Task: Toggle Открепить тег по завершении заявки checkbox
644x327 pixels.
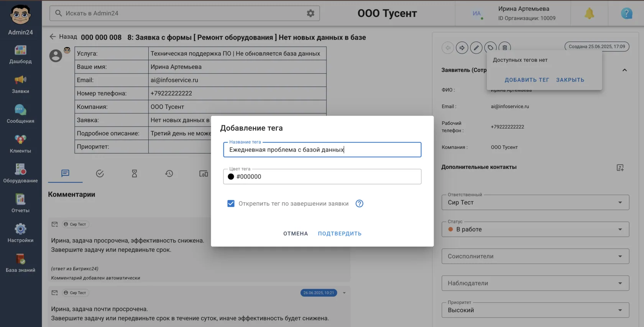Action: (231, 203)
